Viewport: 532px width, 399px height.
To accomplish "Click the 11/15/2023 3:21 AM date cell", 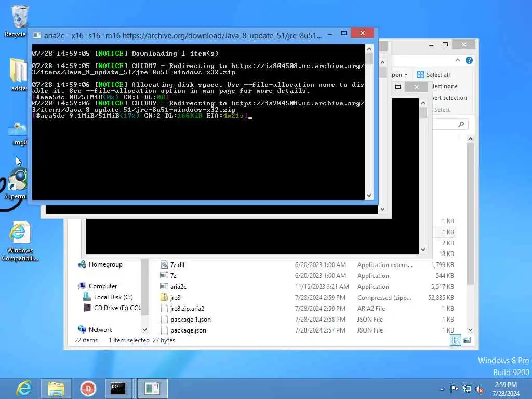I will tap(322, 287).
